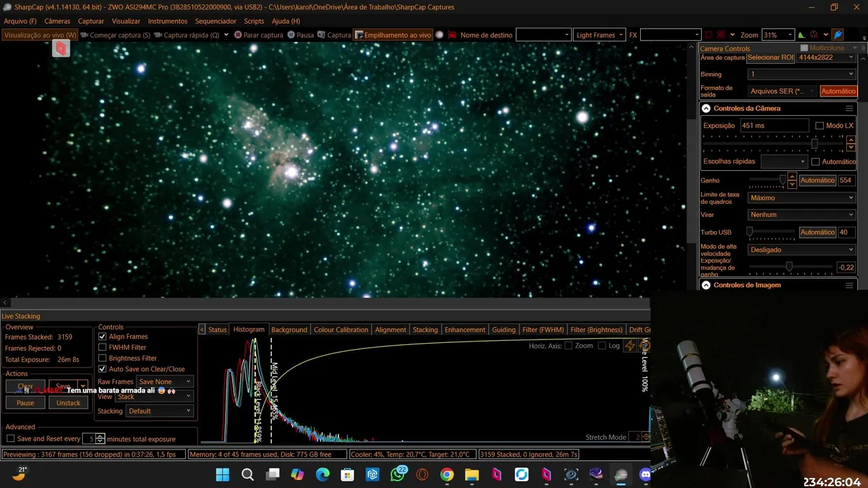
Task: Click the round moon icon after Empilhamento
Action: pos(439,35)
